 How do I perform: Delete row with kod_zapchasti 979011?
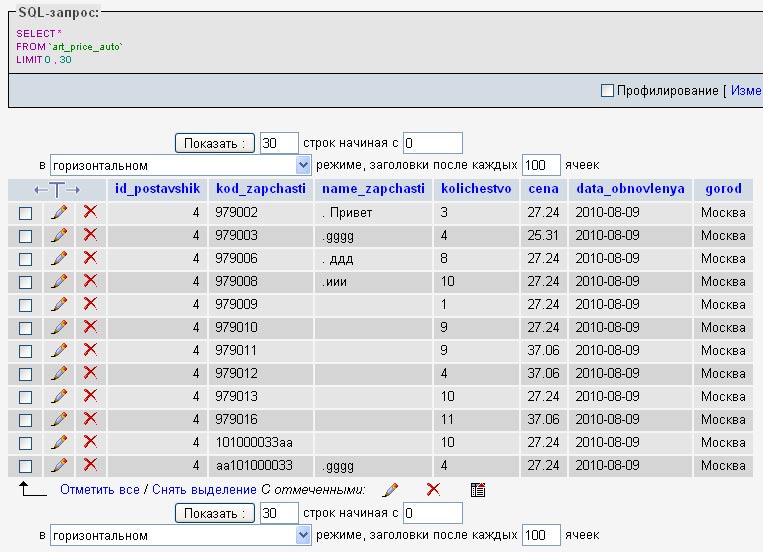(x=90, y=350)
